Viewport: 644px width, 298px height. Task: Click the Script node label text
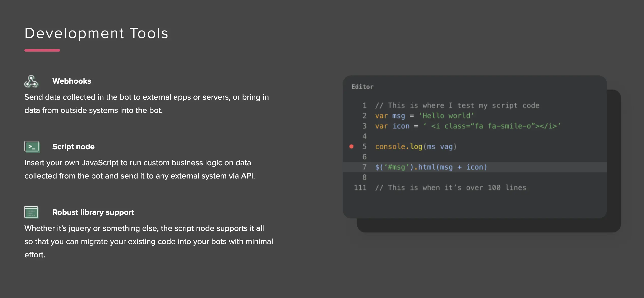point(74,146)
